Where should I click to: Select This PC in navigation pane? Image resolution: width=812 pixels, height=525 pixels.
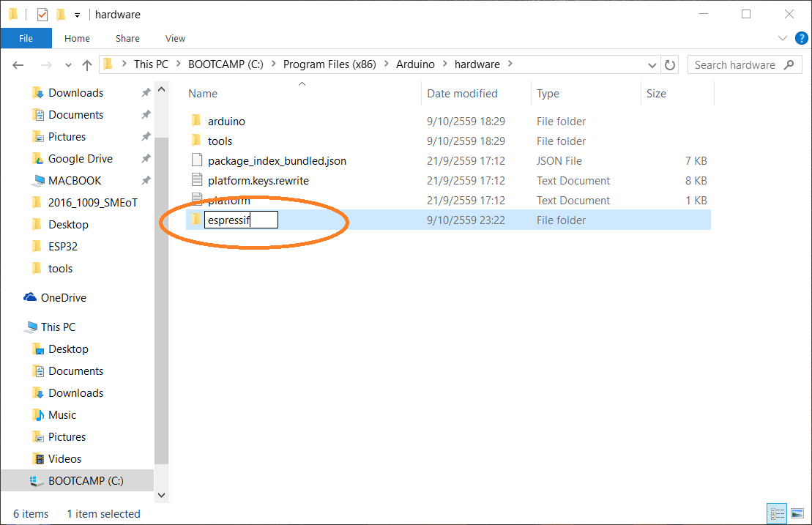click(58, 327)
